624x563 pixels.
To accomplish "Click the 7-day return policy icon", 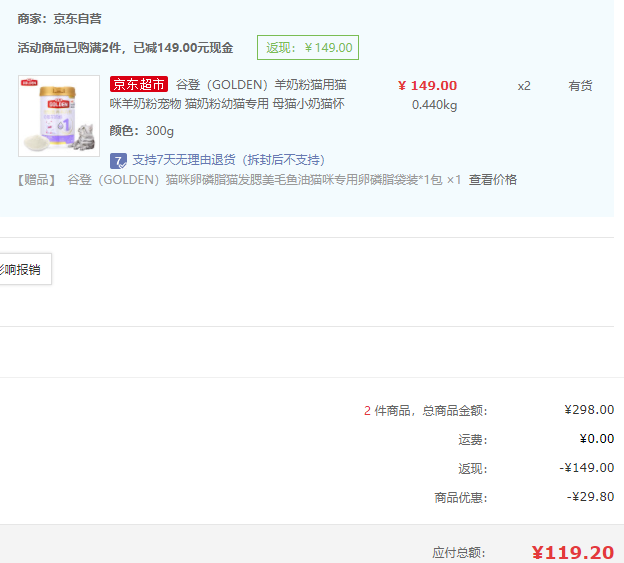I will [x=118, y=161].
